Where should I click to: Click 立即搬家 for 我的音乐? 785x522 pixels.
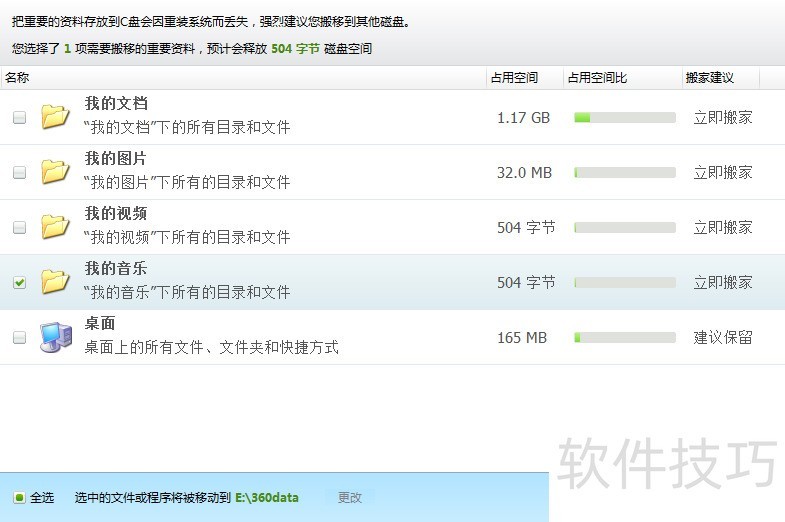(723, 283)
